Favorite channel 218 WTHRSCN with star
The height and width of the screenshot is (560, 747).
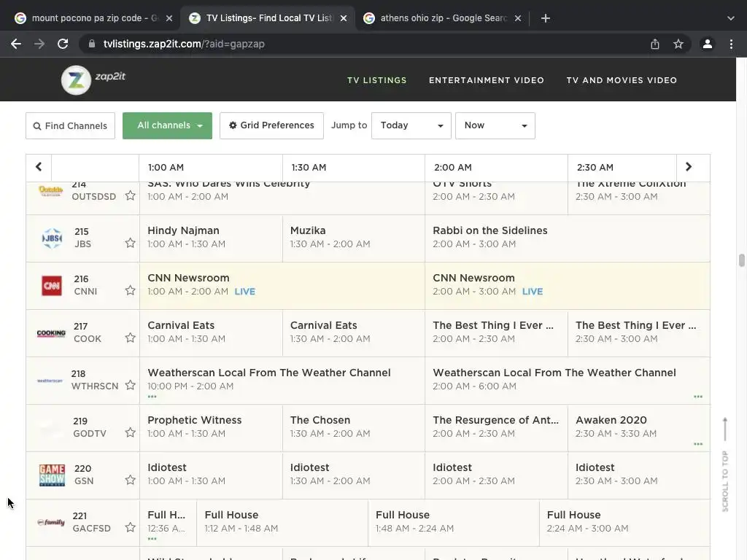(130, 385)
